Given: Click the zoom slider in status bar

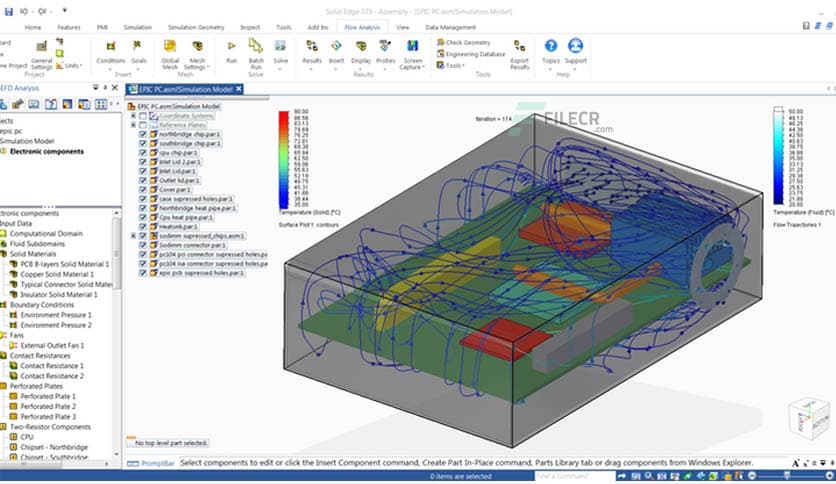Looking at the screenshot, I should 787,475.
